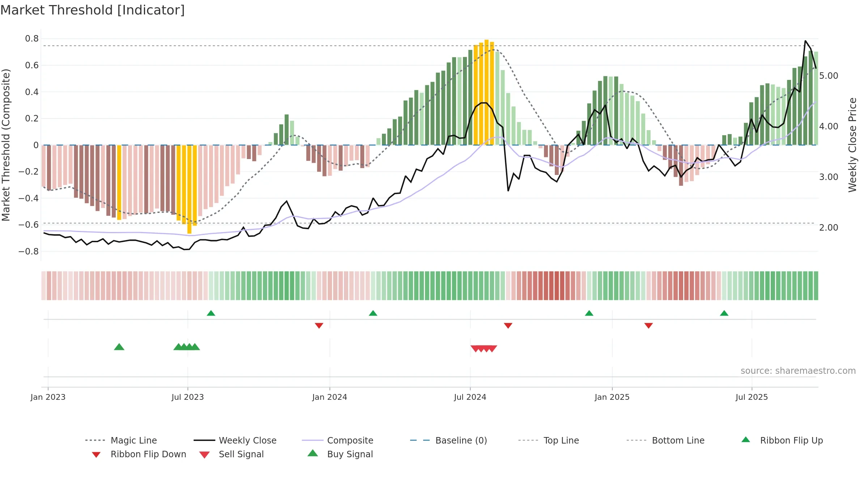Toggle the Buy Signal legend entry

point(340,454)
